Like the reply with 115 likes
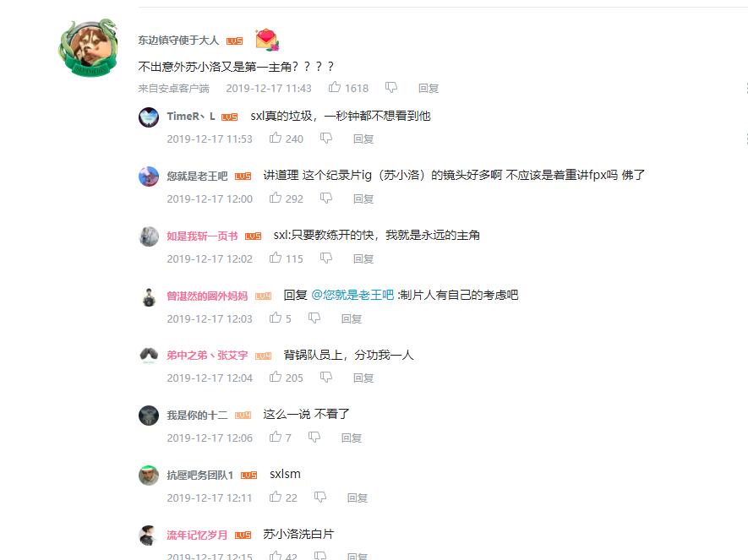The image size is (748, 560). [x=276, y=258]
